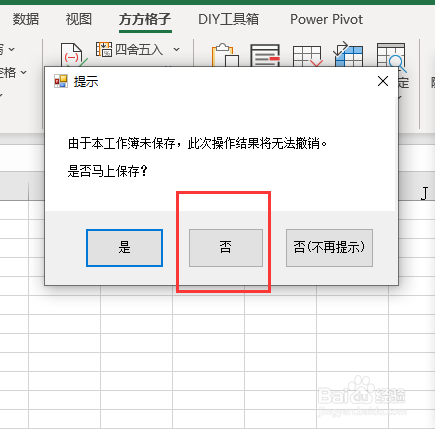The height and width of the screenshot is (429, 435).
Task: Choose 否(不再提示) to stop future prompts
Action: pyautogui.click(x=329, y=248)
